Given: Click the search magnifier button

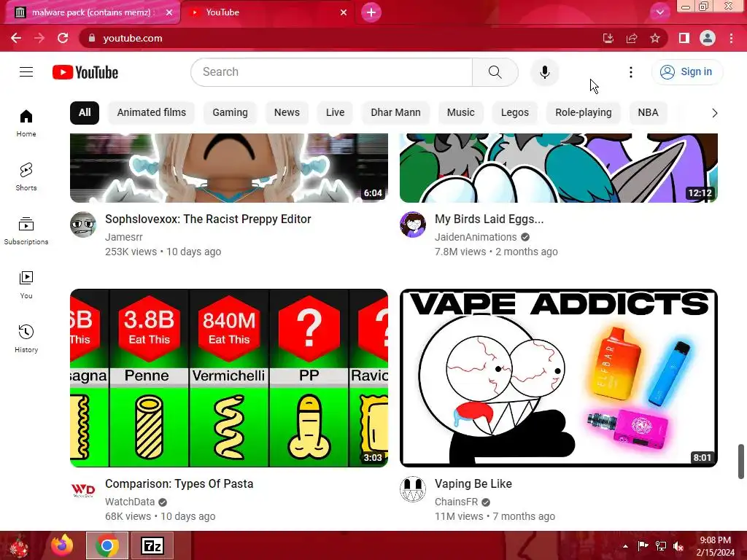Looking at the screenshot, I should pyautogui.click(x=495, y=72).
